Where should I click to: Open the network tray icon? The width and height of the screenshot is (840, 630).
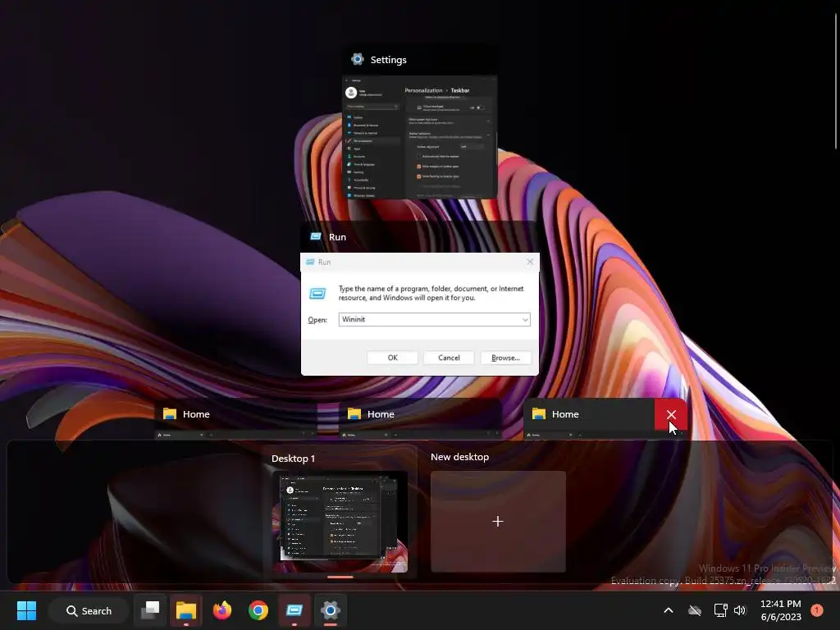point(720,610)
